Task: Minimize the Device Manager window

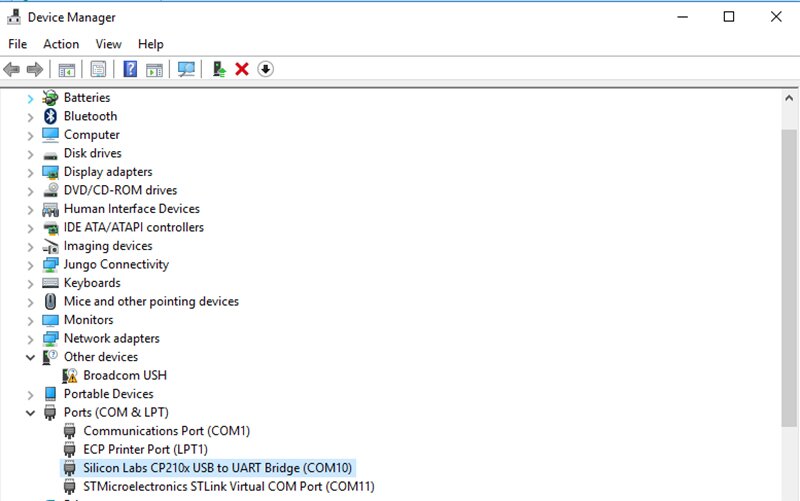Action: pyautogui.click(x=683, y=17)
